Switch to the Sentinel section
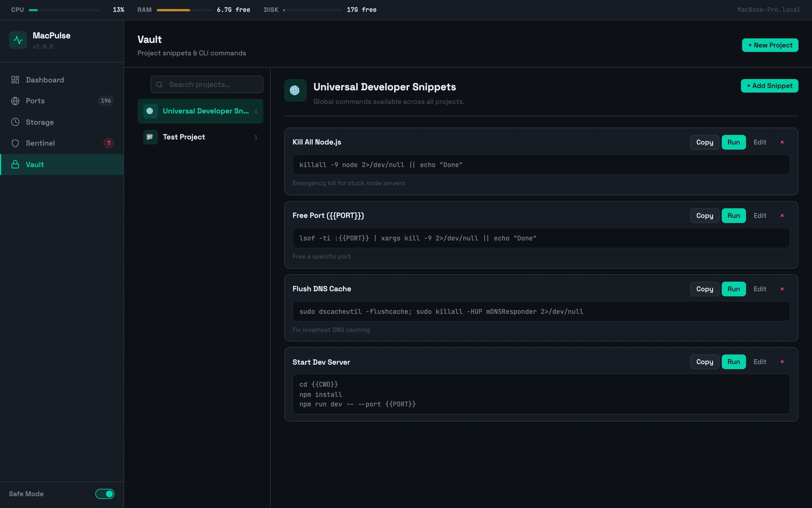 62,143
